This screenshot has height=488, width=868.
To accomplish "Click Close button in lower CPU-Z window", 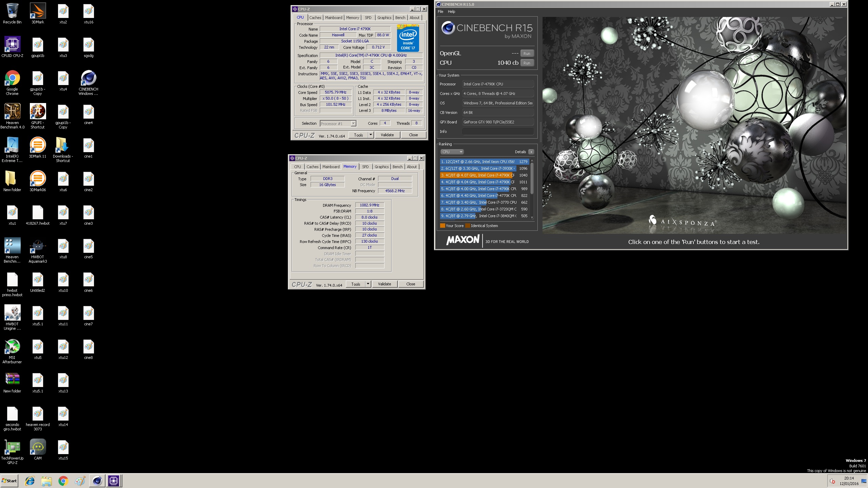I will [410, 284].
